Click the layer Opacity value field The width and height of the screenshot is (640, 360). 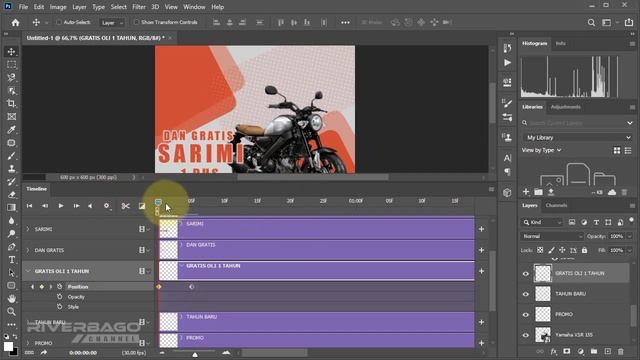click(616, 236)
